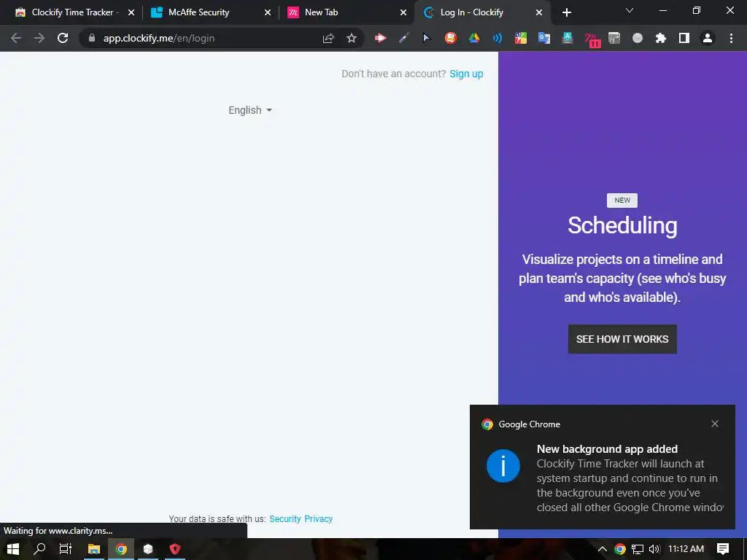Click the Sign up link
The width and height of the screenshot is (747, 560).
click(466, 74)
